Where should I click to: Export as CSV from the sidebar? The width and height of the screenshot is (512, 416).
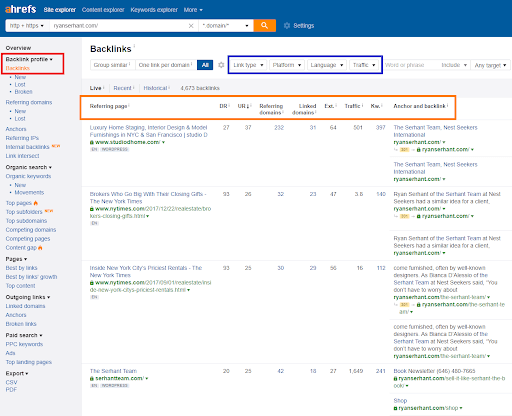click(11, 382)
